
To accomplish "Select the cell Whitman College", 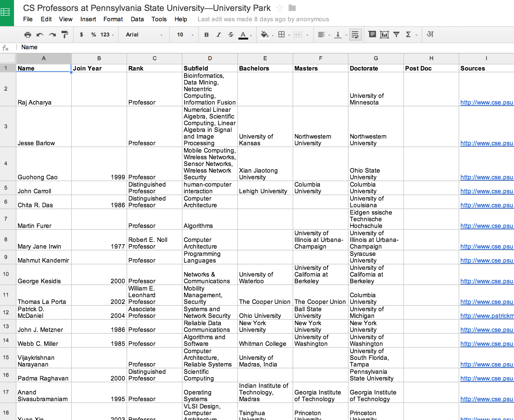I will [x=265, y=341].
